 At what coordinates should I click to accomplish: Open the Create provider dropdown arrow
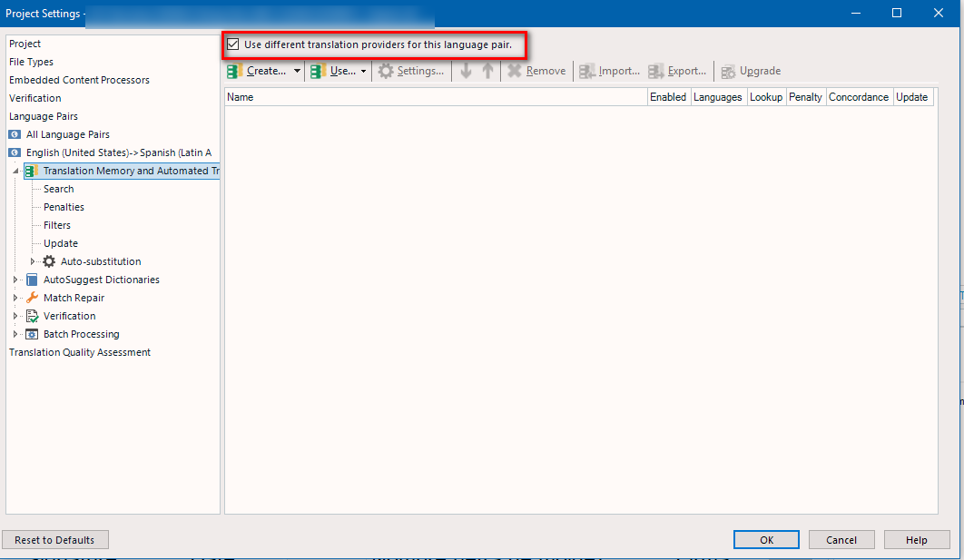(x=297, y=71)
